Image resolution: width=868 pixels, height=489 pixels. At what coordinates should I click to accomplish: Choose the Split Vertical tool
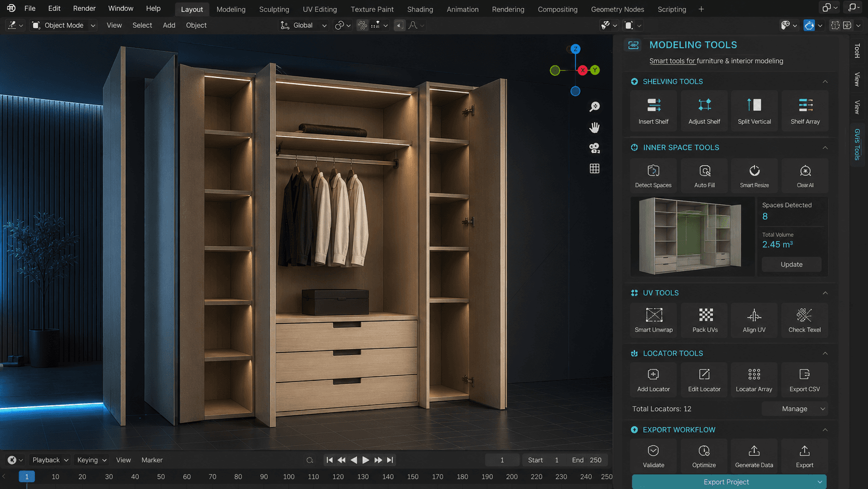click(754, 111)
